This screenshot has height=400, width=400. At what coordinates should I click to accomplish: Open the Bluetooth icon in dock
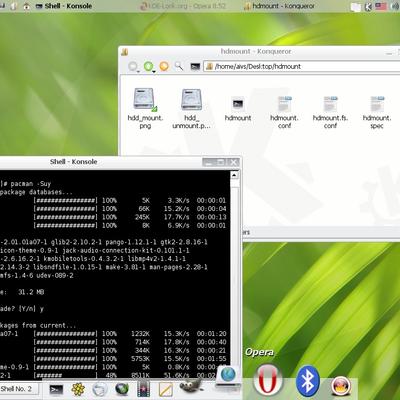(x=307, y=381)
